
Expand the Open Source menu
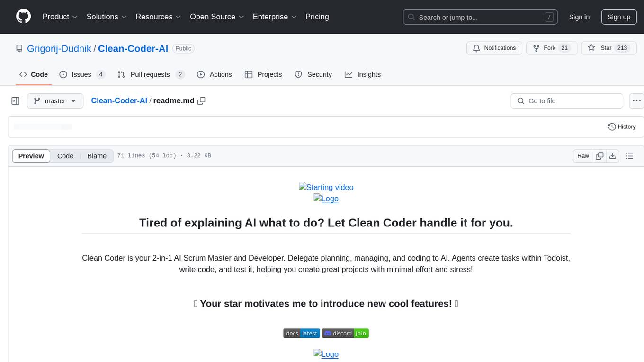click(217, 17)
